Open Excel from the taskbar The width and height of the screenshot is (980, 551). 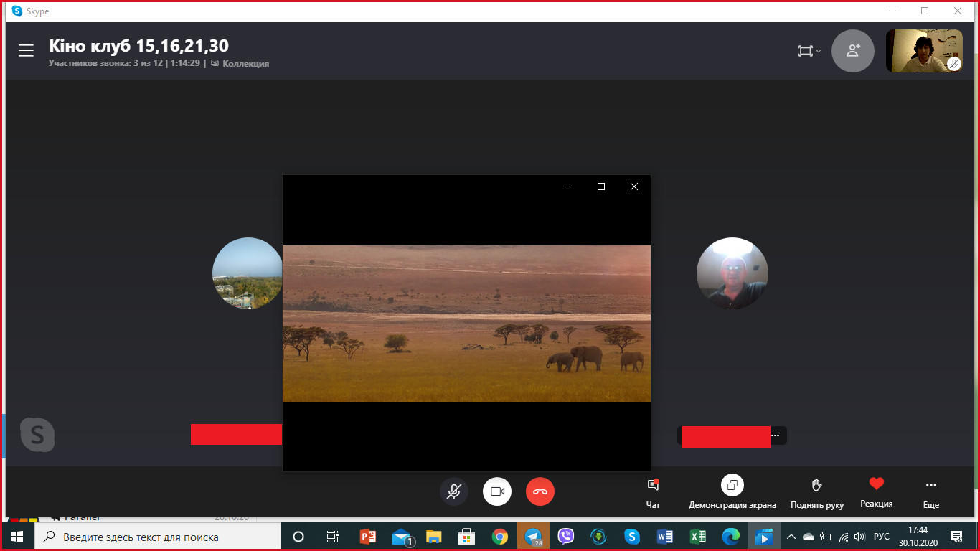pos(697,537)
